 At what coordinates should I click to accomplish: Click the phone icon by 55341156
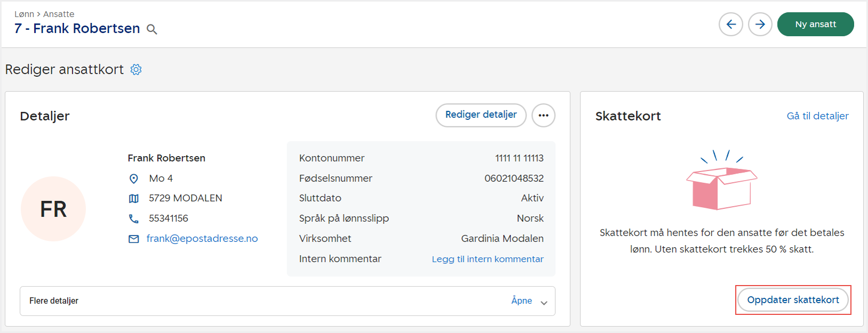click(134, 219)
